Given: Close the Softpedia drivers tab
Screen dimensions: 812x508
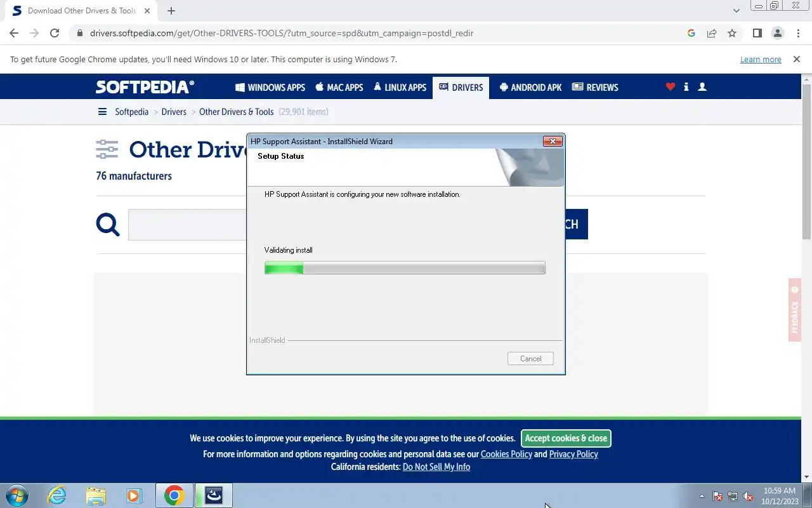Looking at the screenshot, I should [147, 11].
